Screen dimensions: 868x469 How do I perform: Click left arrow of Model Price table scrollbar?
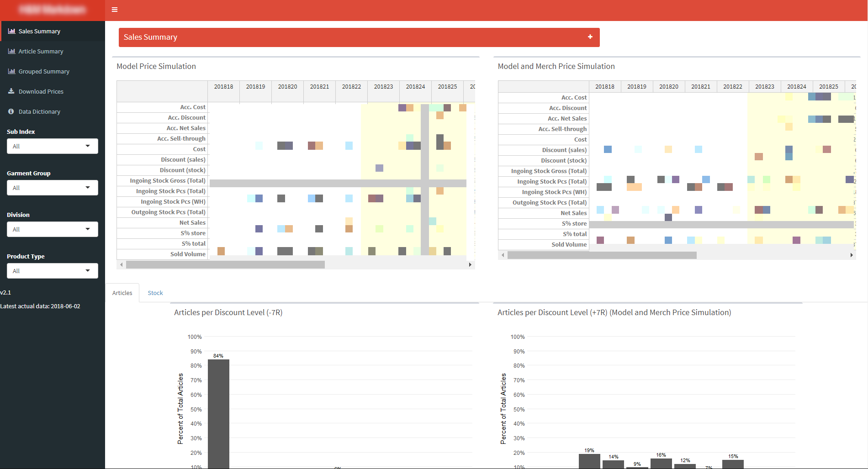tap(121, 264)
